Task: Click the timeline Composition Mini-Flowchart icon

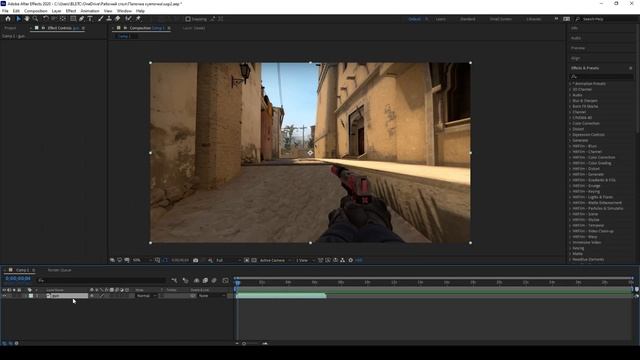Action: pos(175,280)
